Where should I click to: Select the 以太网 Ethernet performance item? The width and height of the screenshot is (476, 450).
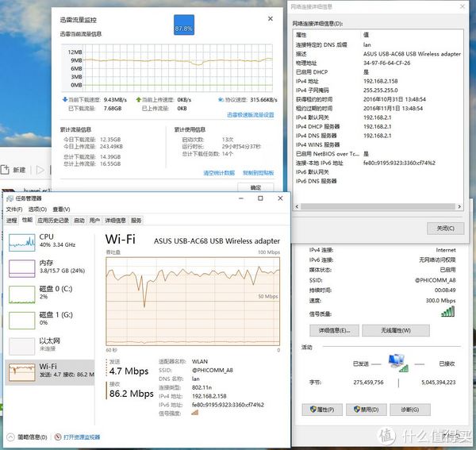pos(50,346)
